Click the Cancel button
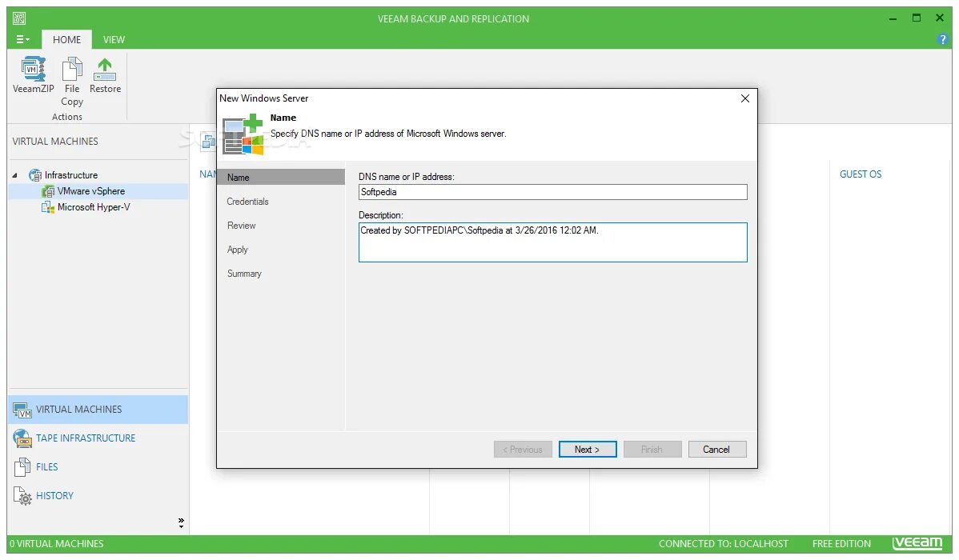 pyautogui.click(x=716, y=450)
